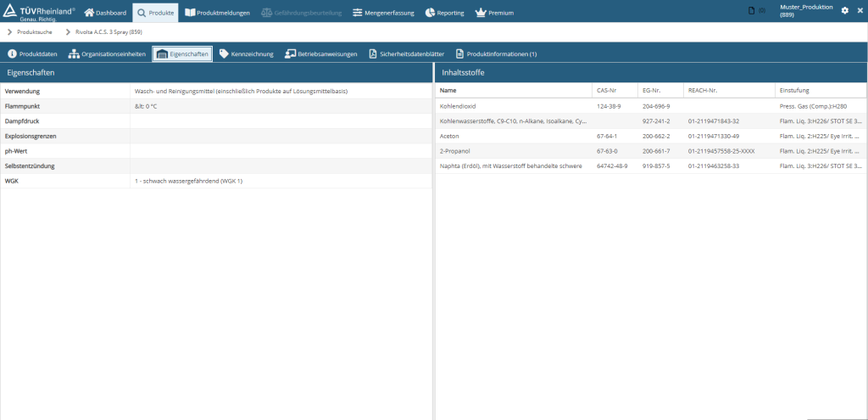Click the Produkte search menu item
The height and width of the screenshot is (420, 868).
click(155, 13)
